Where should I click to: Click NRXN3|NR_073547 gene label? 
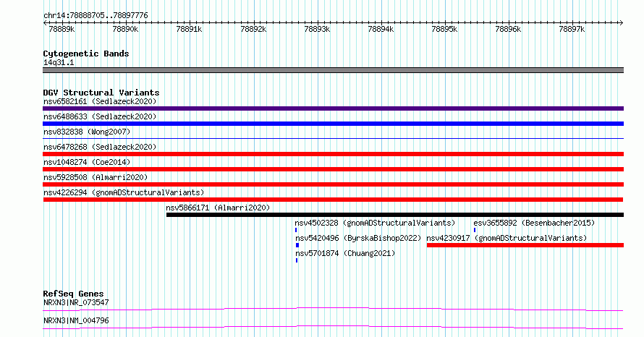76,302
